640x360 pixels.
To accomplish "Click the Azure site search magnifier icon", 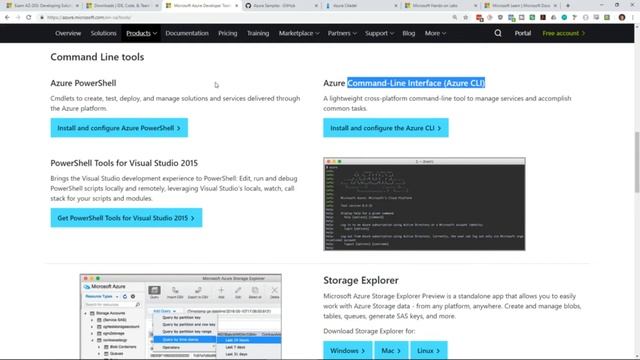I will (x=498, y=33).
